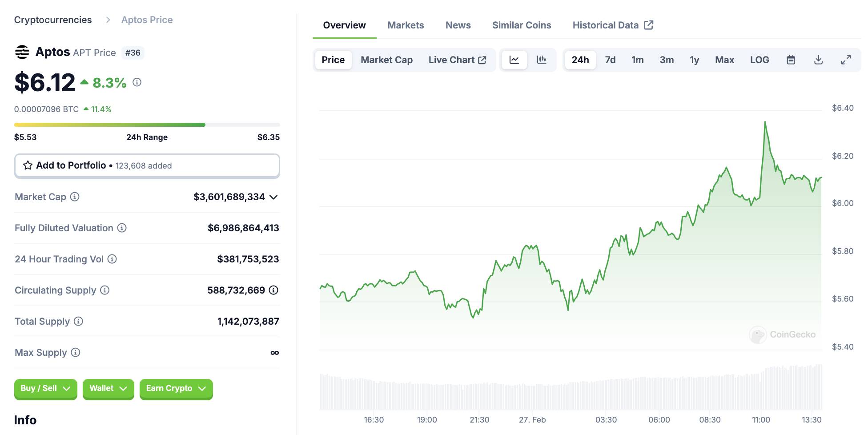Open the News tab
This screenshot has height=435, width=868.
pyautogui.click(x=458, y=25)
